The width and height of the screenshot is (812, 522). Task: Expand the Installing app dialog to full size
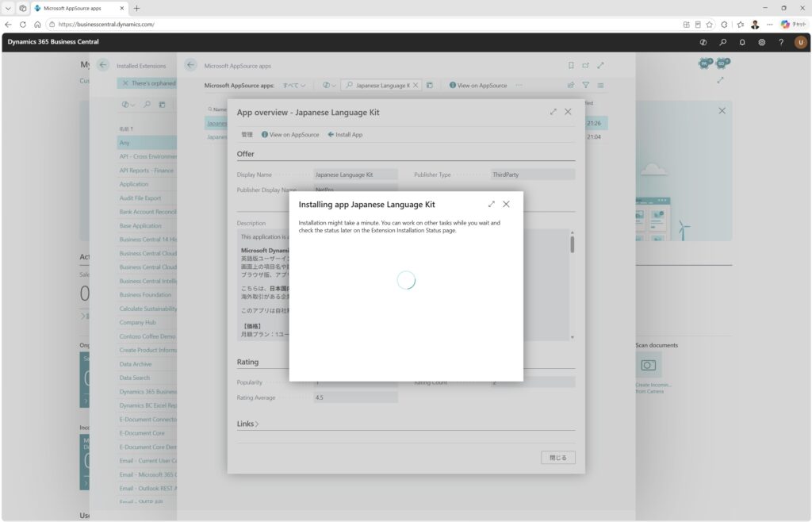(x=492, y=204)
